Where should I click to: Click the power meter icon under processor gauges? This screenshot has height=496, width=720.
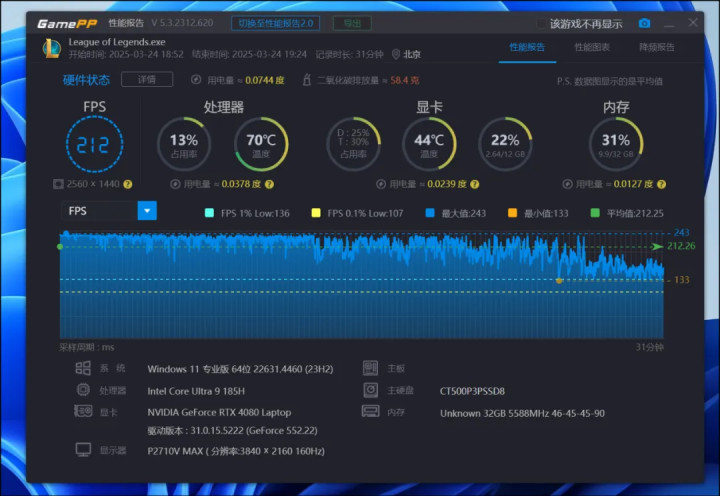(x=175, y=184)
